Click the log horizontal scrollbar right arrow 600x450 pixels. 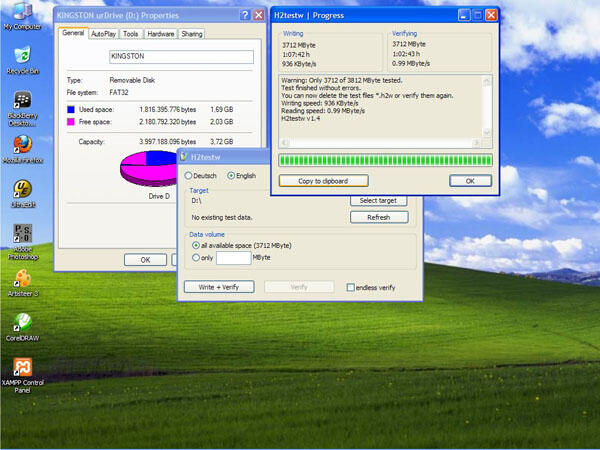476,143
